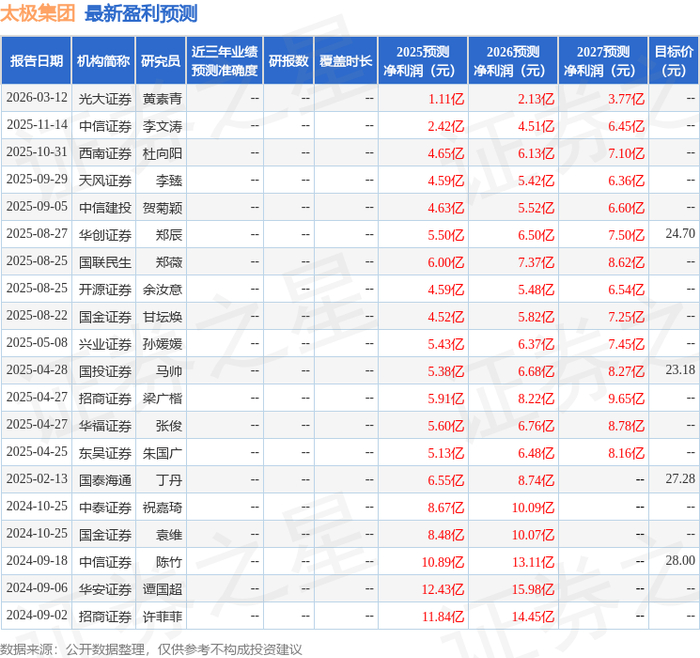Click 华创证券 institution cell

coord(105,235)
